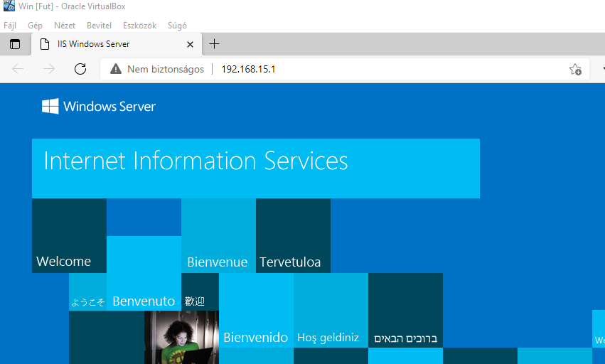Image resolution: width=605 pixels, height=364 pixels.
Task: Go back with the left arrow icon
Action: click(x=18, y=69)
